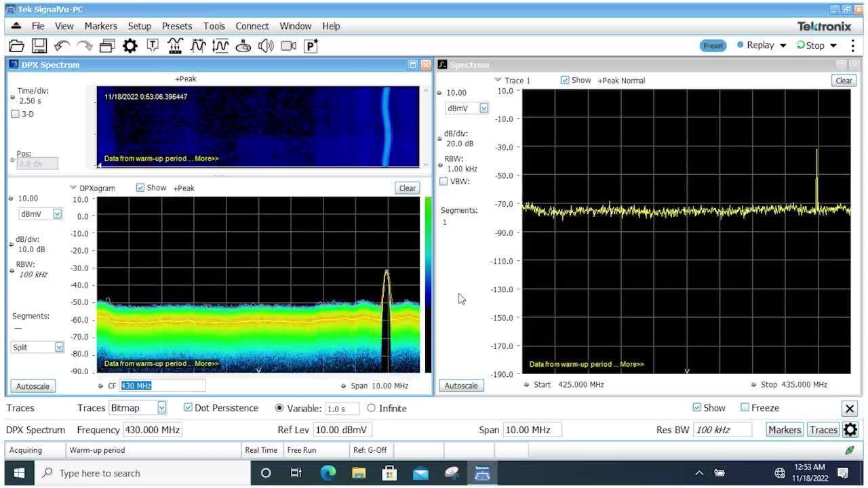Expand the Trace 1 disclosure arrow
This screenshot has width=868, height=488.
pyautogui.click(x=498, y=80)
